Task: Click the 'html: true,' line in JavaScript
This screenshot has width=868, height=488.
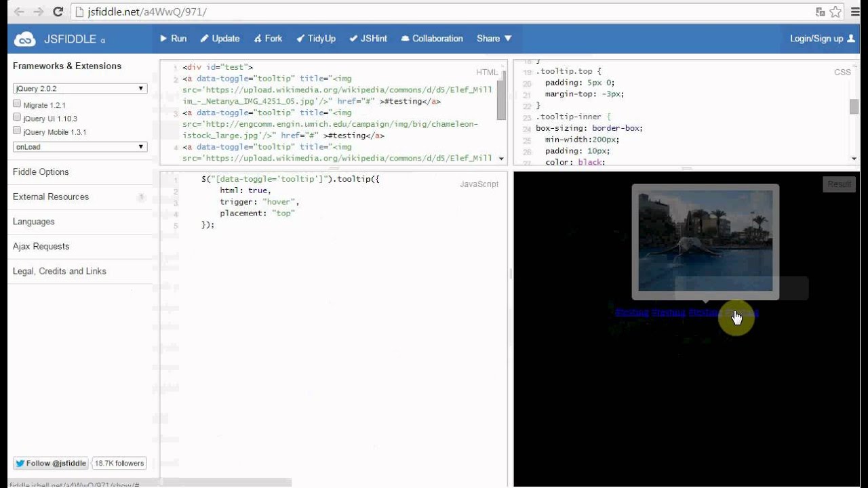Action: [x=245, y=190]
